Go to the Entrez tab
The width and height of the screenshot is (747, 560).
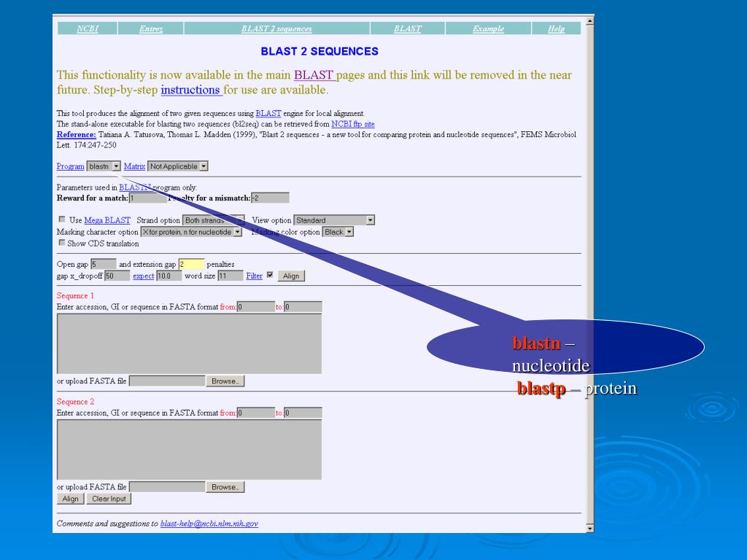150,28
